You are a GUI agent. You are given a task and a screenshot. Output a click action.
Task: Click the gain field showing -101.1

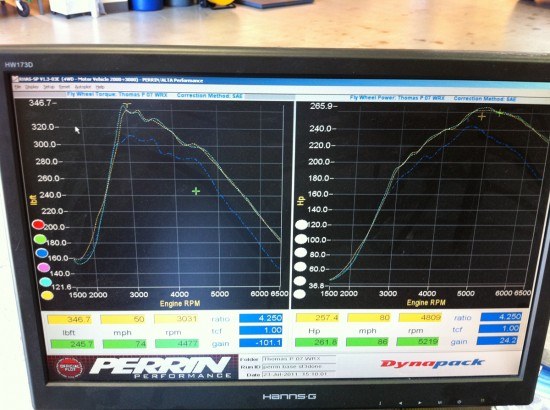(261, 343)
